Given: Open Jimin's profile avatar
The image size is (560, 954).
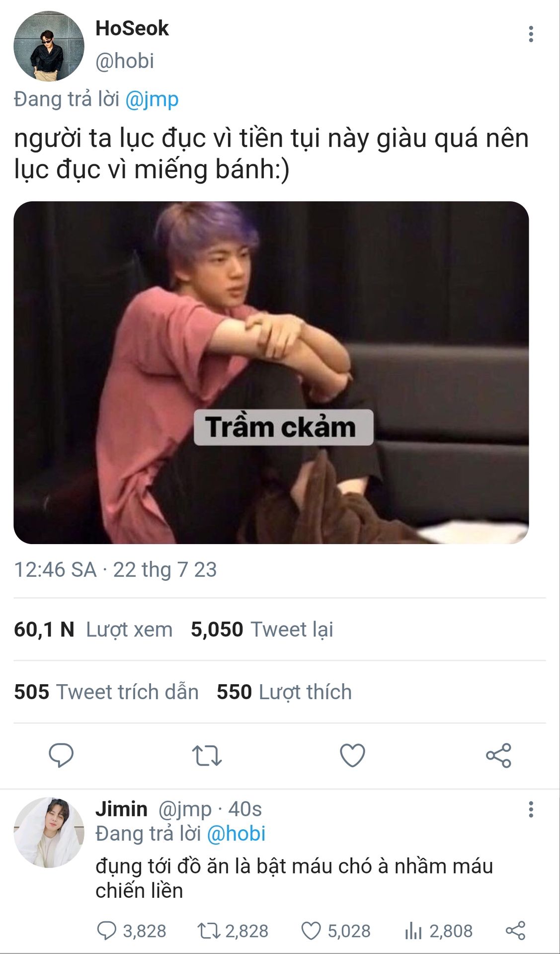Looking at the screenshot, I should point(49,832).
